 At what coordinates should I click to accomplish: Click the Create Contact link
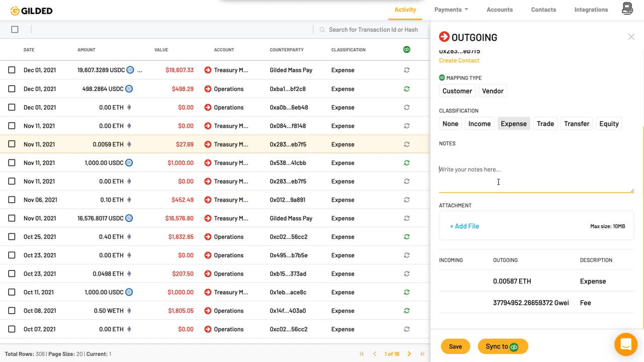(x=459, y=60)
